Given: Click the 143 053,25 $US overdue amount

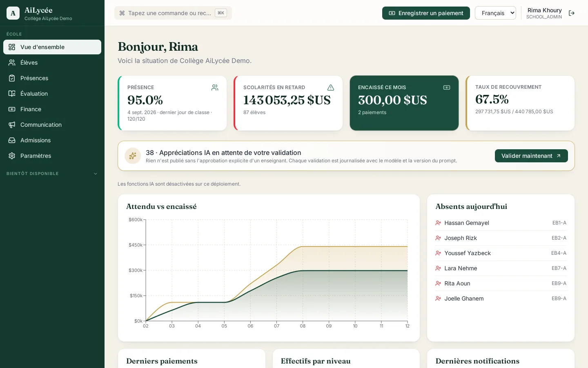Looking at the screenshot, I should click(287, 100).
